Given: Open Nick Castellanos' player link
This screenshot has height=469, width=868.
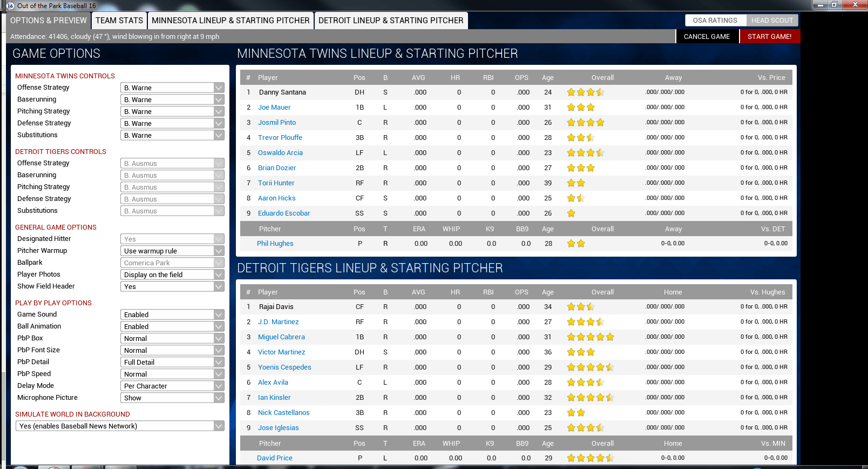Looking at the screenshot, I should coord(284,413).
